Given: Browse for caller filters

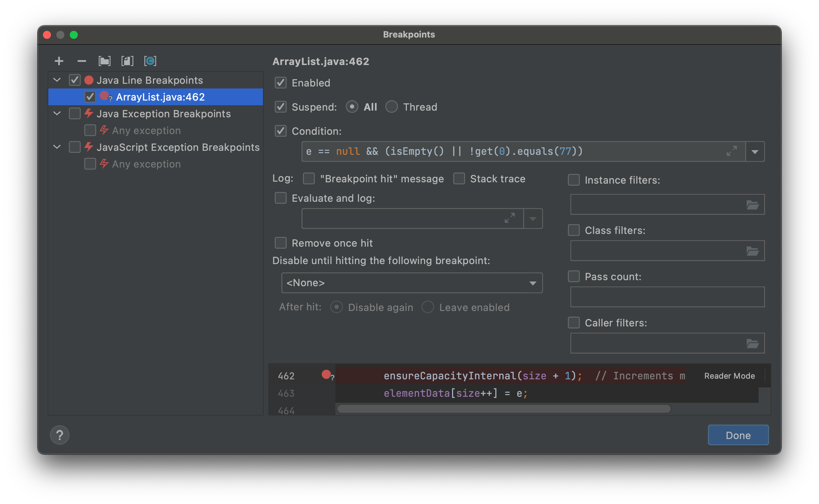Looking at the screenshot, I should (753, 343).
